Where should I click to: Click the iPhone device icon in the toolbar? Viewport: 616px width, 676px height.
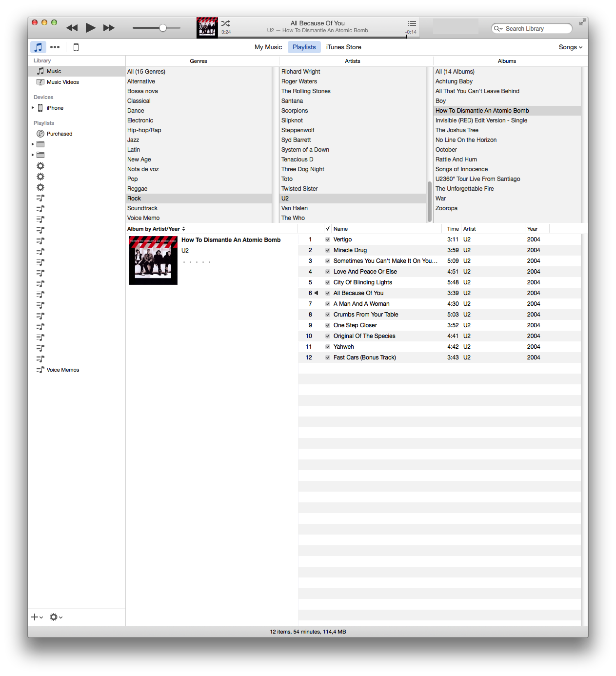(x=76, y=47)
